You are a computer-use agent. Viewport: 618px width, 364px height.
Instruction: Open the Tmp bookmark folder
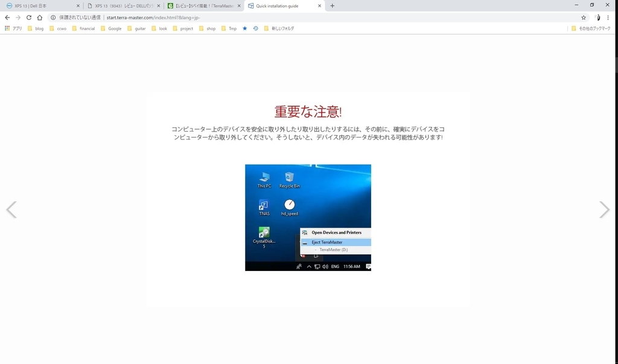point(229,28)
